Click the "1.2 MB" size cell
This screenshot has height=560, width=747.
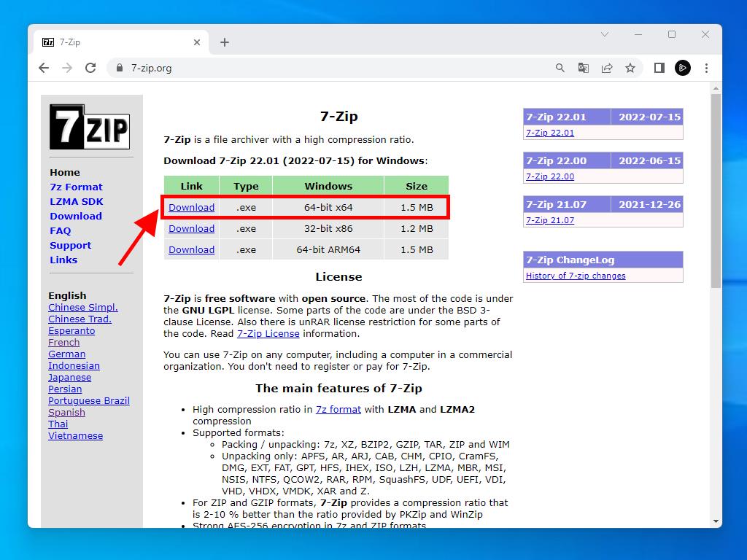coord(417,228)
